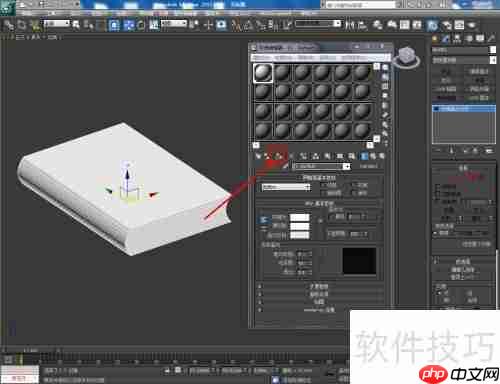Click Put to Library icon
The width and height of the screenshot is (500, 384).
pos(327,156)
